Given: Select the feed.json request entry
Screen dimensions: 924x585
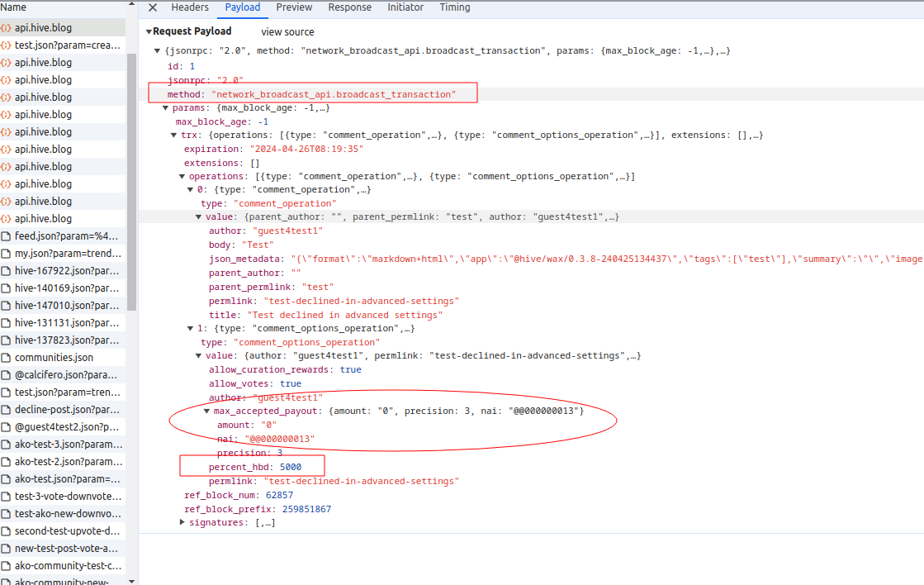Looking at the screenshot, I should tap(68, 236).
